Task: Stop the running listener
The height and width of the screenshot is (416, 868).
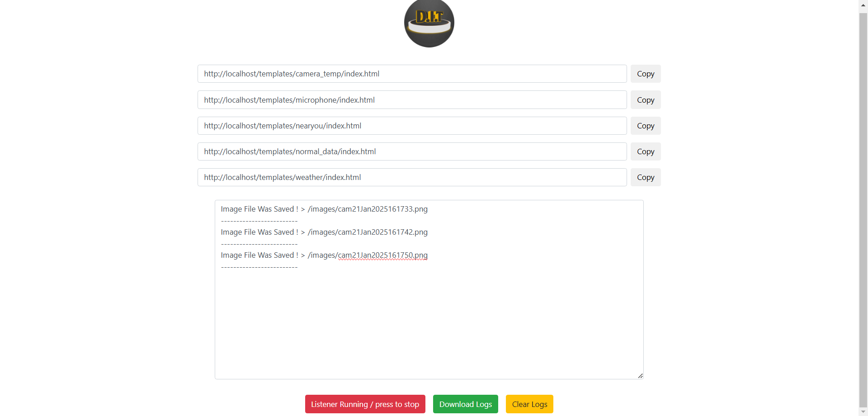Action: 365,404
